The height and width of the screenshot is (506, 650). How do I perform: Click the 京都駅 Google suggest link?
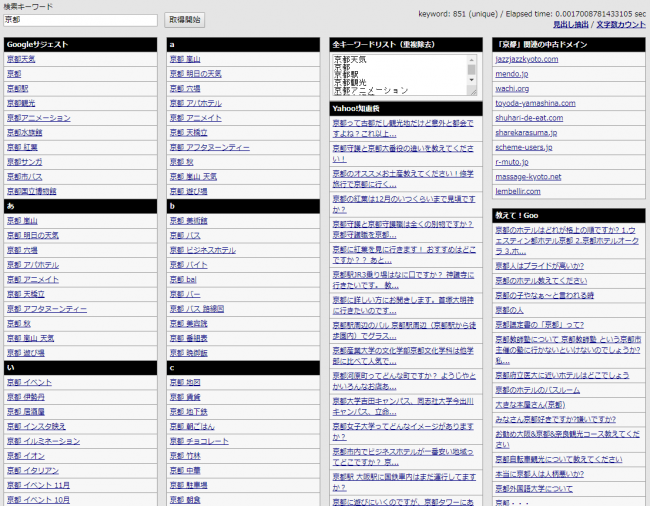[x=17, y=89]
